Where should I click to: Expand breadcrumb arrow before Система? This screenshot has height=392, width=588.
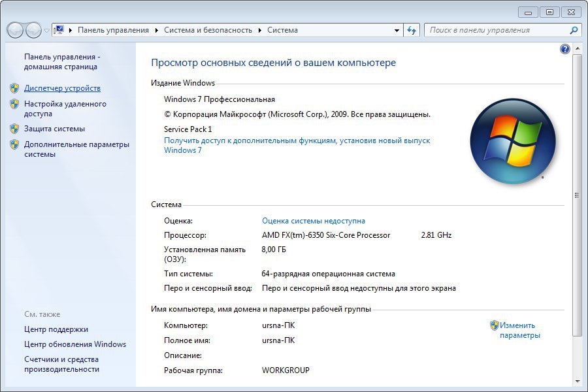click(259, 30)
